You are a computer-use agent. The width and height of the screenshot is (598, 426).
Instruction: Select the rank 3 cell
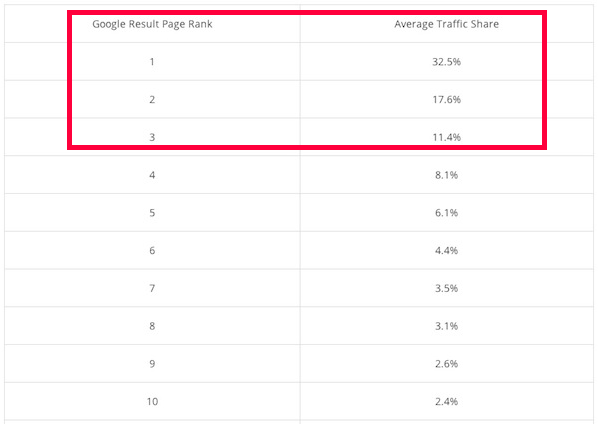coord(152,137)
